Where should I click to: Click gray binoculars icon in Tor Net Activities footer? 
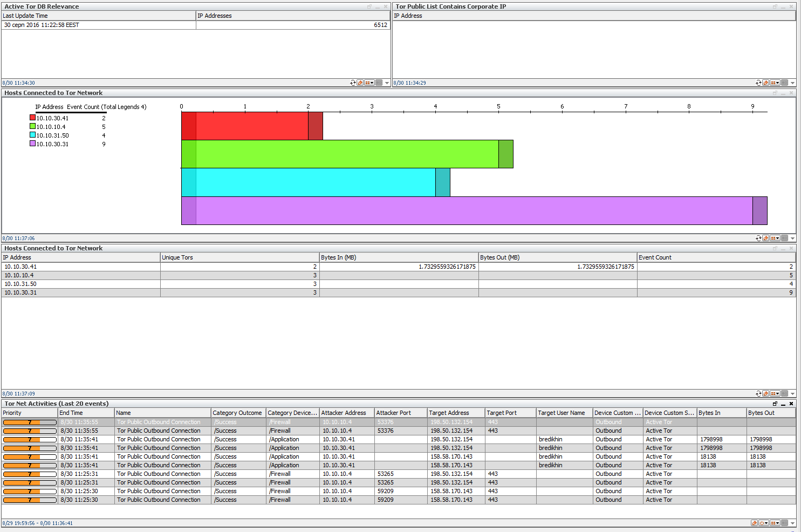coord(785,523)
